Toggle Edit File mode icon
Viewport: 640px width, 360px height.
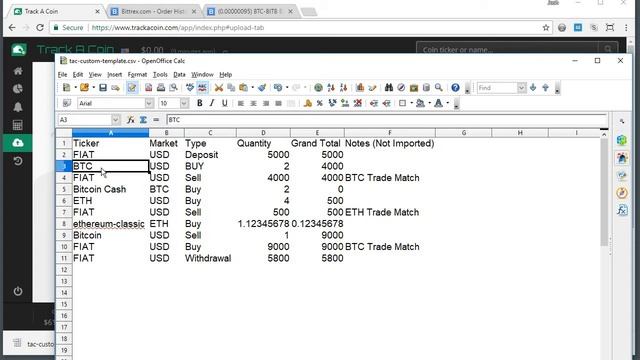[132, 88]
